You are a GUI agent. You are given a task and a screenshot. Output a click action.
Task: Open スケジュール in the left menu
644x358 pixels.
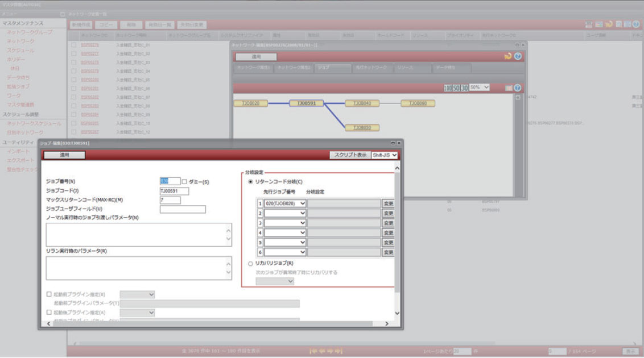tap(20, 50)
